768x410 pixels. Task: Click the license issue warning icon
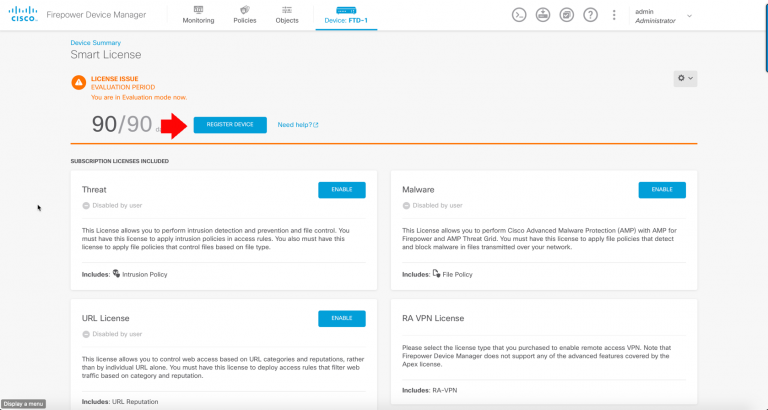[78, 82]
